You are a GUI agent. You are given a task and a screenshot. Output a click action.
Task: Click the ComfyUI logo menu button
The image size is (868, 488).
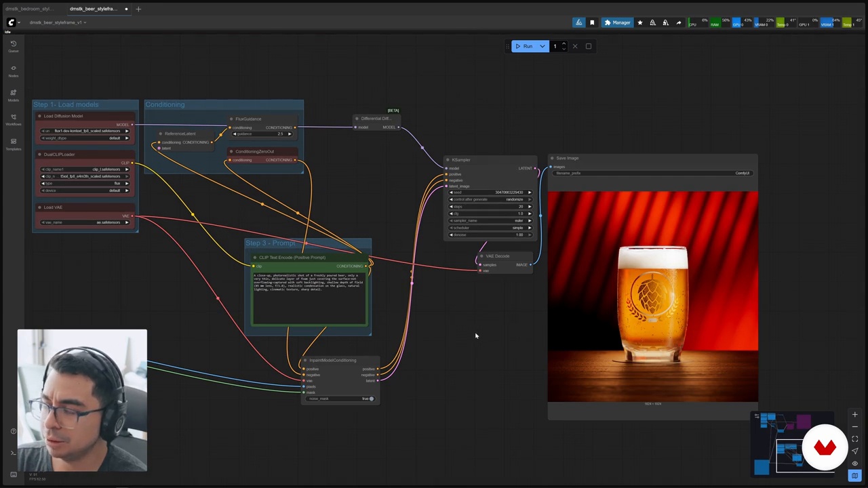pyautogui.click(x=11, y=22)
